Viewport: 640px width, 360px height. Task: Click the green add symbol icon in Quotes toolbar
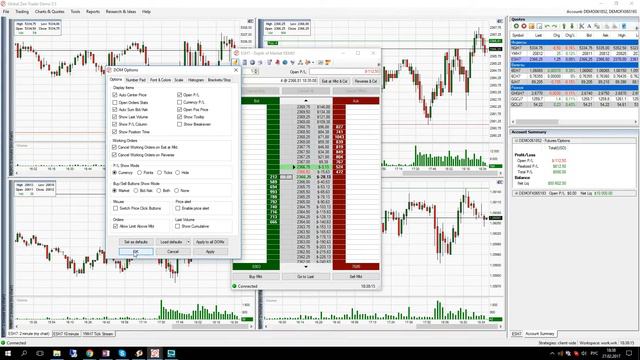pyautogui.click(x=516, y=26)
